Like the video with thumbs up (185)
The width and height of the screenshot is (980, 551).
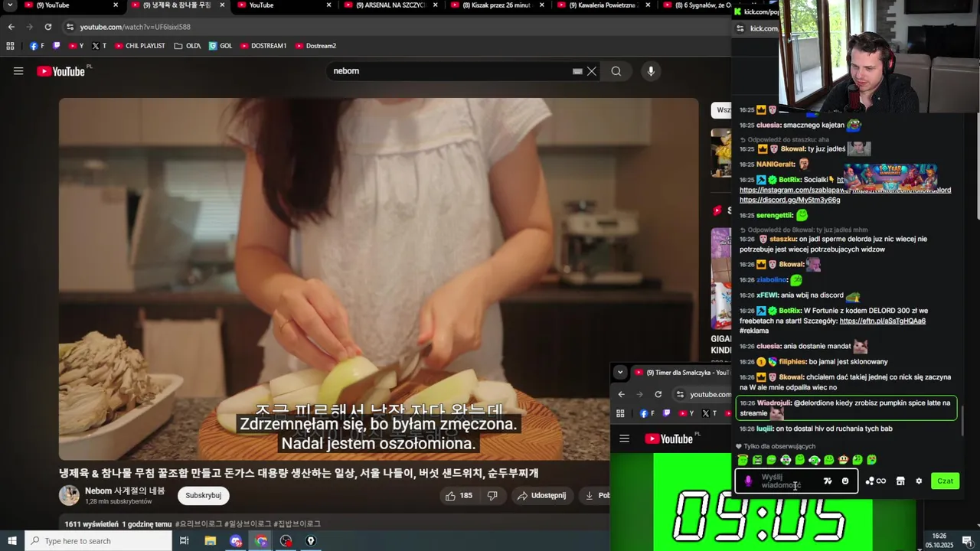(x=459, y=495)
